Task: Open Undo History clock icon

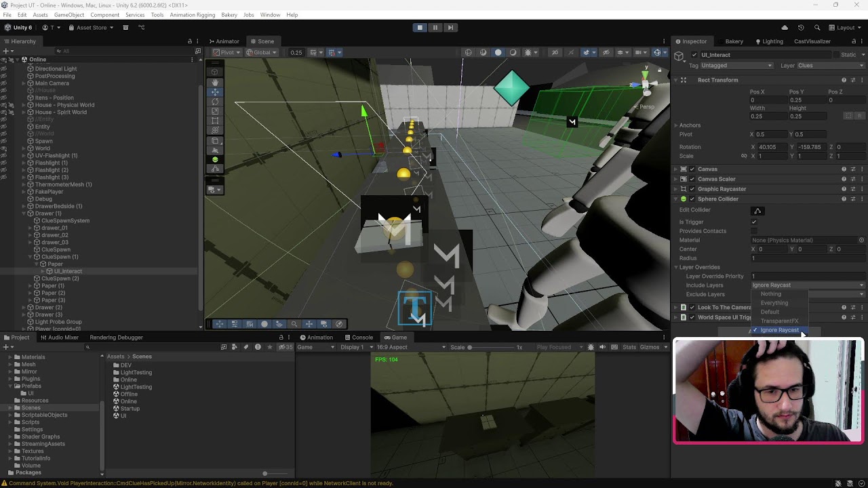Action: pyautogui.click(x=801, y=28)
